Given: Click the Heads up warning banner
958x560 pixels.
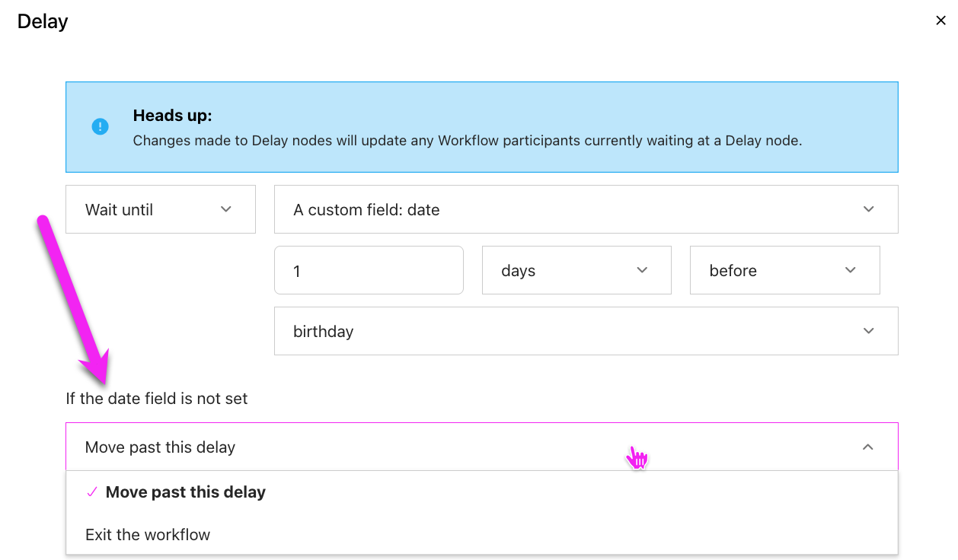Looking at the screenshot, I should point(482,127).
